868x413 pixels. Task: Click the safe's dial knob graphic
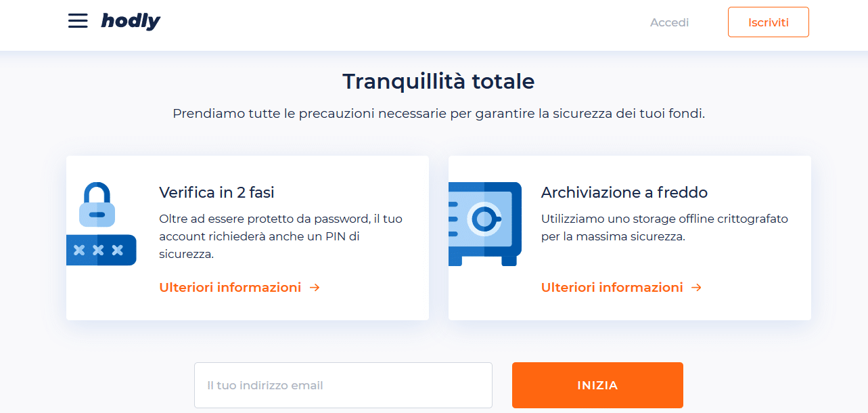tap(484, 219)
